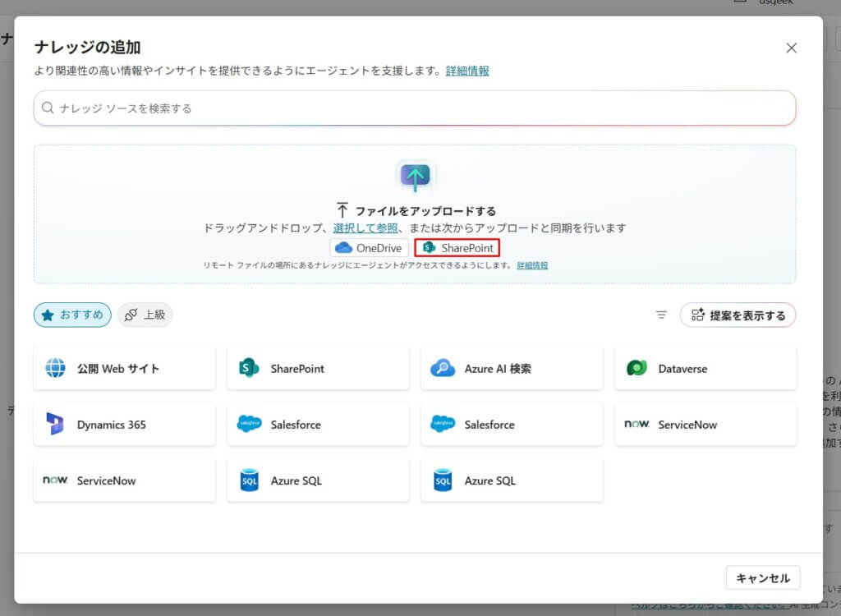
Task: Choose the Dynamics 365 tile
Action: [x=124, y=425]
